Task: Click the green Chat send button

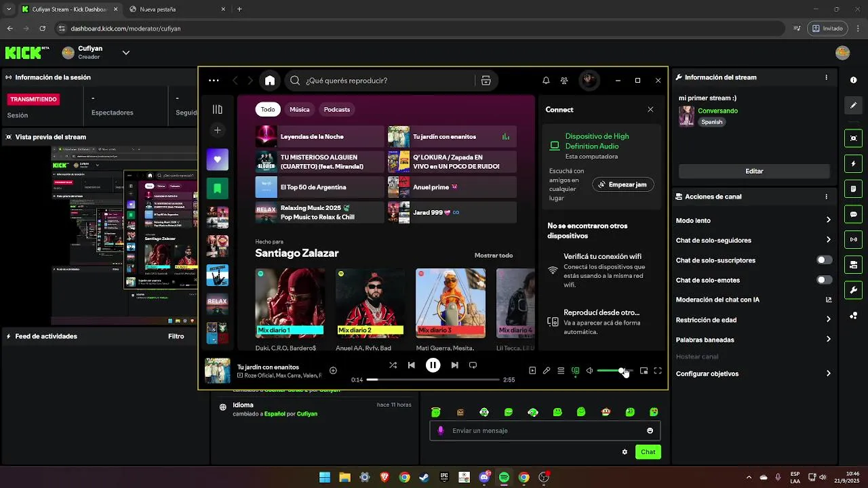Action: (x=648, y=452)
